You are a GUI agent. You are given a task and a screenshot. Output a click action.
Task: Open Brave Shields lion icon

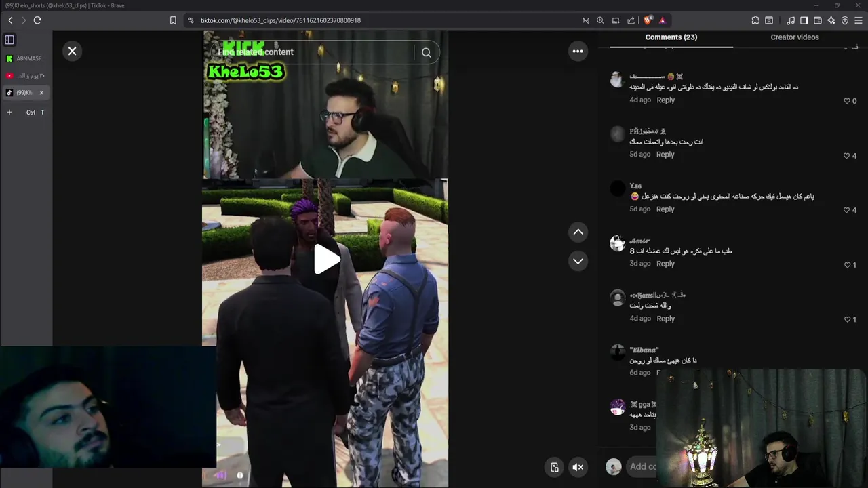point(648,20)
